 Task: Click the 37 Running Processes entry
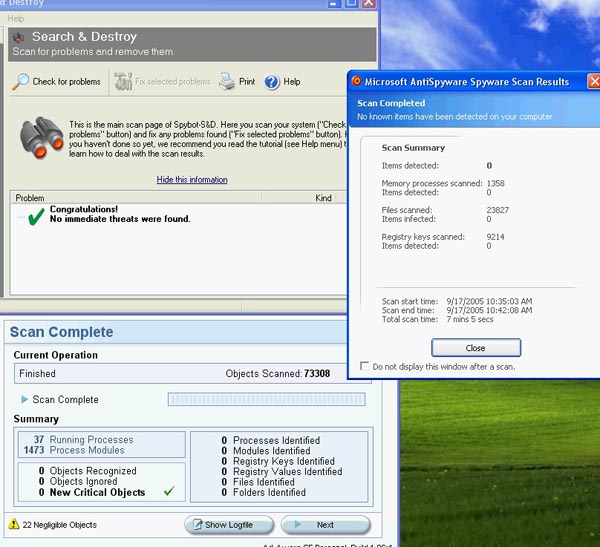click(x=83, y=439)
